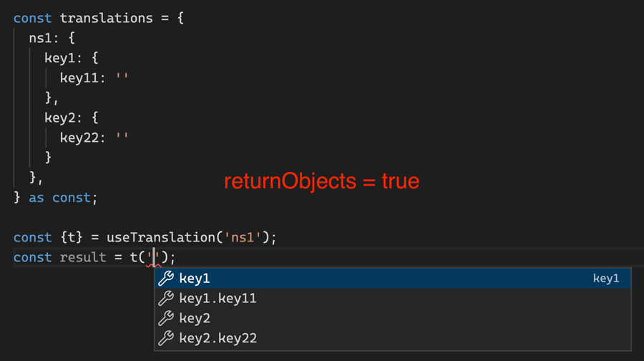This screenshot has width=644, height=361.
Task: Click the wrench icon beside key2.key22 suggestion
Action: pyautogui.click(x=166, y=338)
